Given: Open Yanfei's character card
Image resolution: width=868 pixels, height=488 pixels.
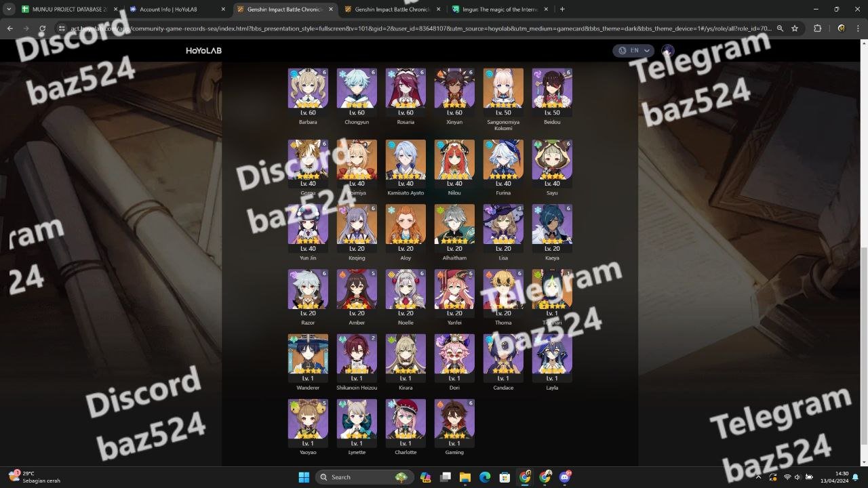Looking at the screenshot, I should pos(454,294).
